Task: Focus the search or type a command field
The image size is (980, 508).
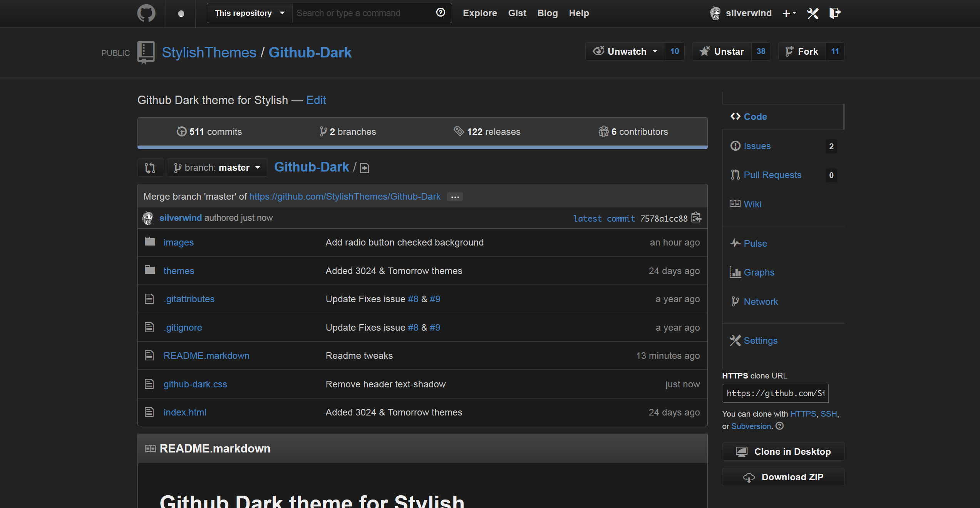Action: (364, 13)
